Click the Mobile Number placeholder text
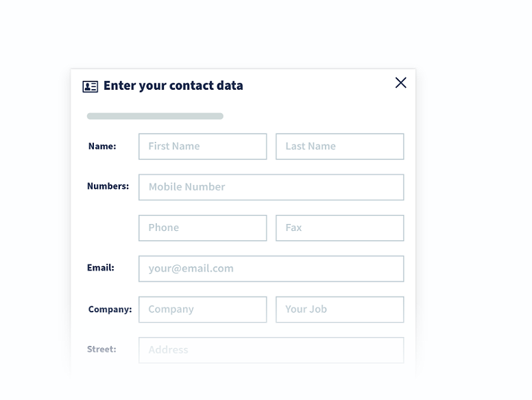532x400 pixels. coord(187,187)
